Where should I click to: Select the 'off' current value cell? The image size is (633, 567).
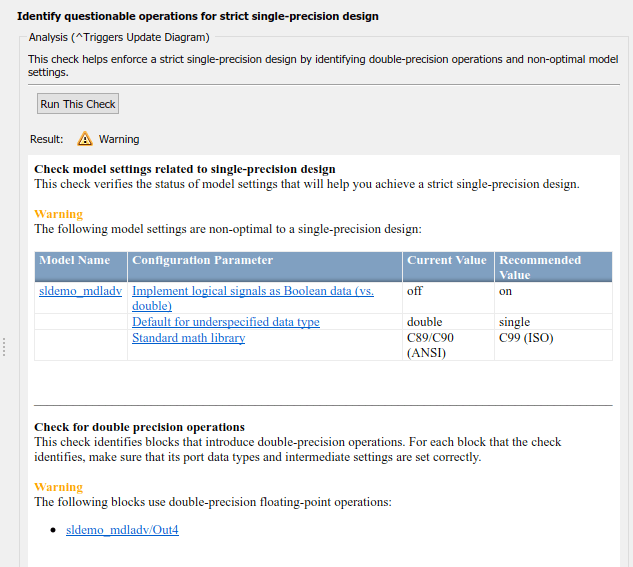(x=415, y=291)
